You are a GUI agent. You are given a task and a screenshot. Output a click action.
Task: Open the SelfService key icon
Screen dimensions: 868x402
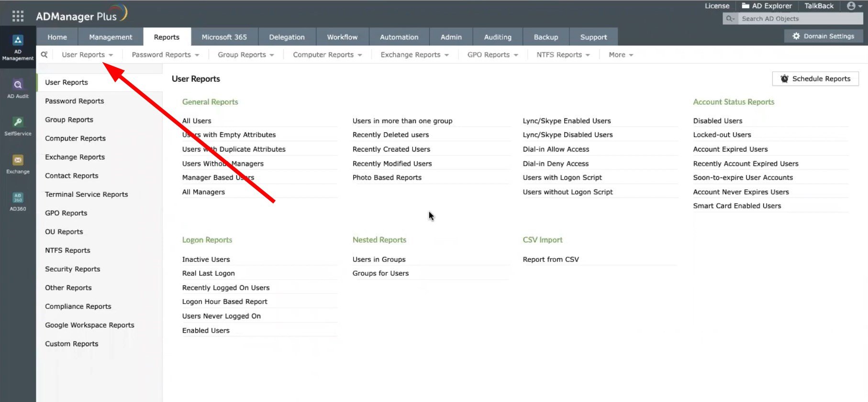(x=18, y=127)
